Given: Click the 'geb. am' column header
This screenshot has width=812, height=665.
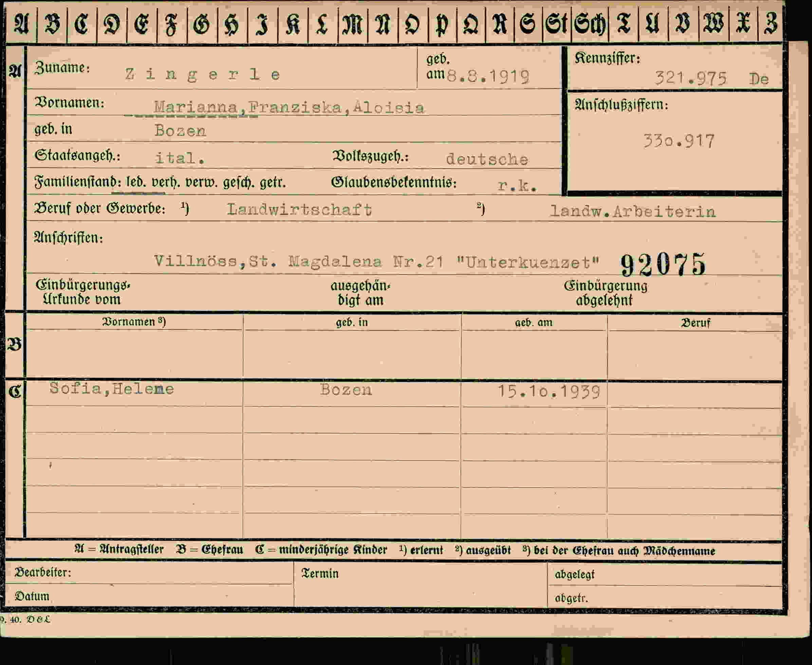Looking at the screenshot, I should click(534, 323).
